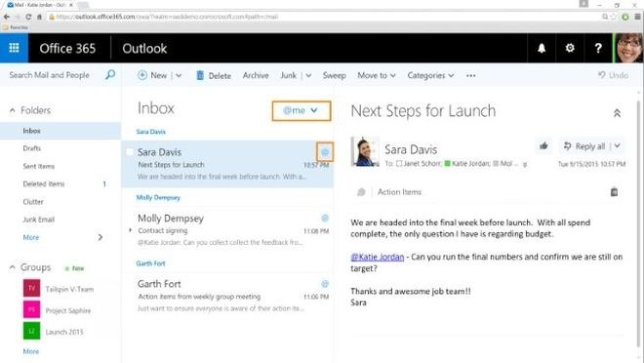Open the Drafts folder
Screen dimensions: 644x363
[31, 148]
